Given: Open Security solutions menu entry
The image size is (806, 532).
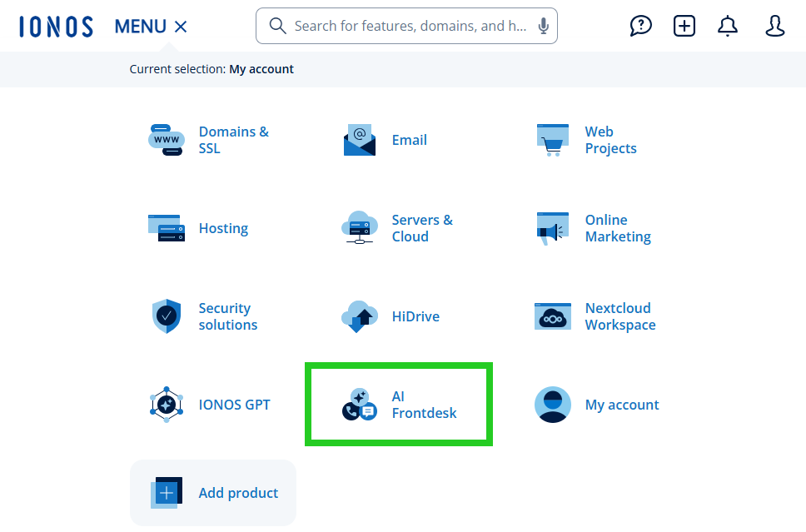Looking at the screenshot, I should pyautogui.click(x=227, y=316).
